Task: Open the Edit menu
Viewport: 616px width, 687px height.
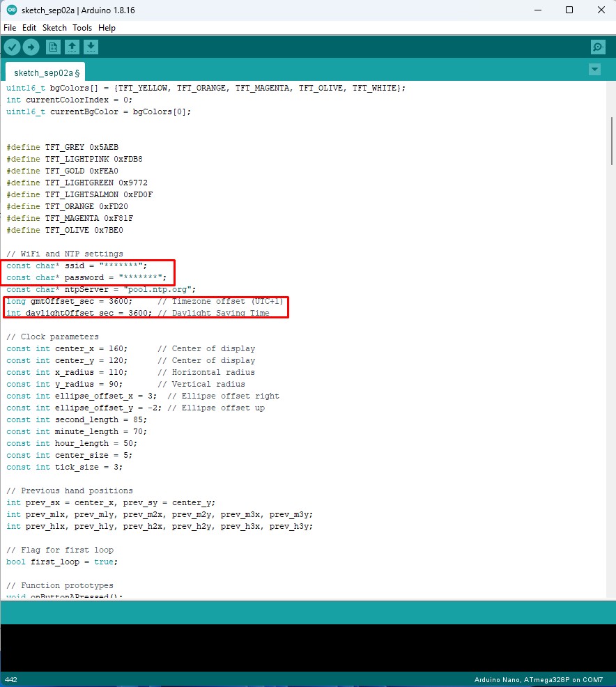Action: point(29,28)
